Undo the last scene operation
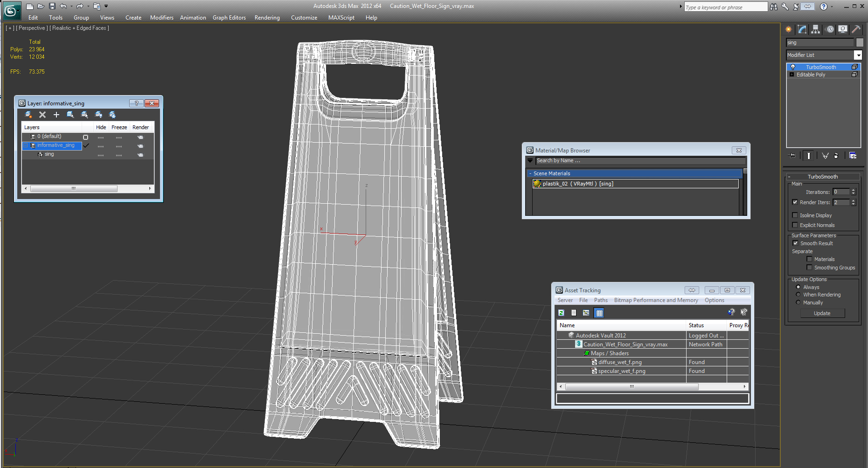 pos(63,6)
